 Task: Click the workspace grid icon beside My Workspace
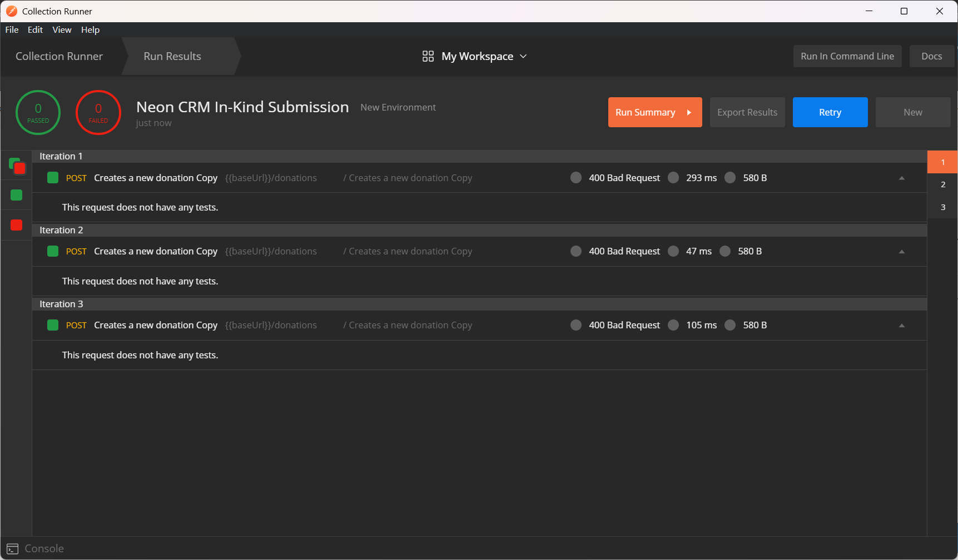point(428,56)
